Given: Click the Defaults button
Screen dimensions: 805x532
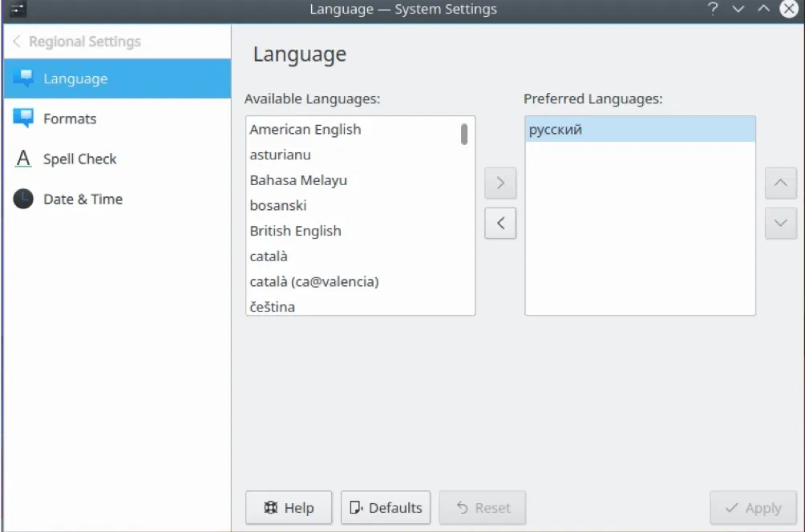Looking at the screenshot, I should click(386, 508).
